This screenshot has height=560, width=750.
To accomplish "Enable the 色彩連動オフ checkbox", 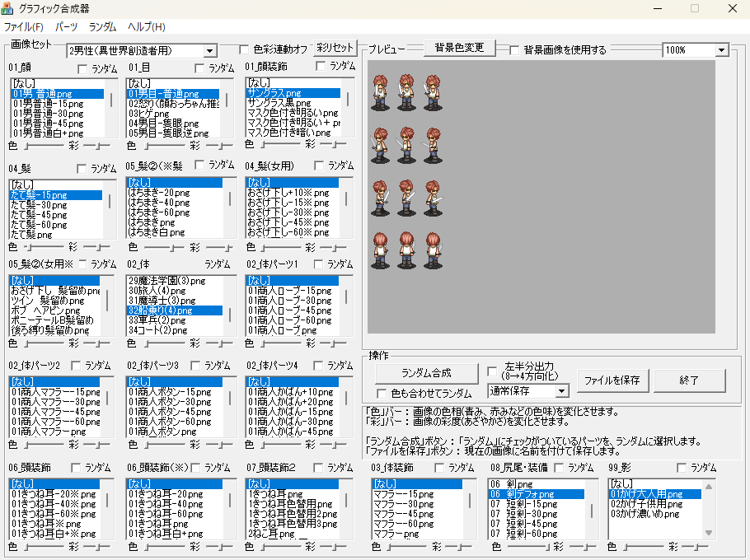I will [x=244, y=50].
